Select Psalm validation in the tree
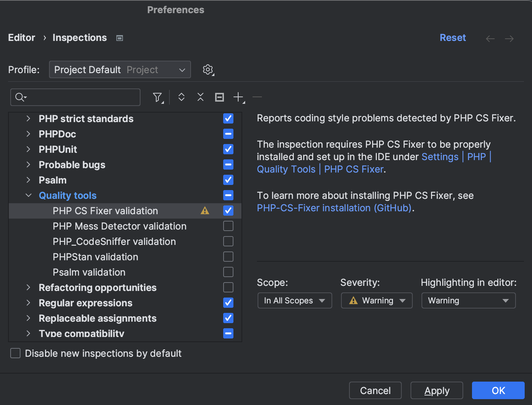532x405 pixels. [89, 272]
